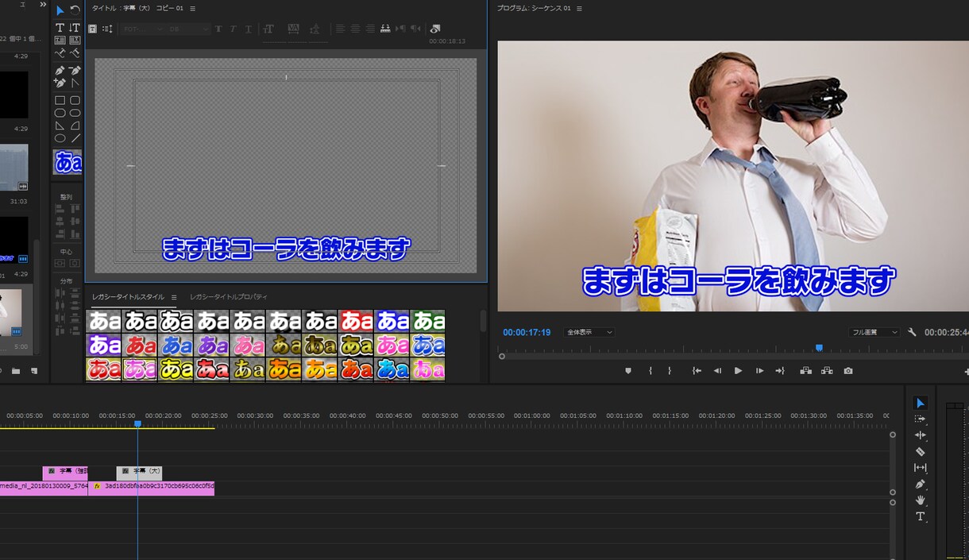Open the program monitor panel menu
The image size is (969, 560).
(579, 9)
